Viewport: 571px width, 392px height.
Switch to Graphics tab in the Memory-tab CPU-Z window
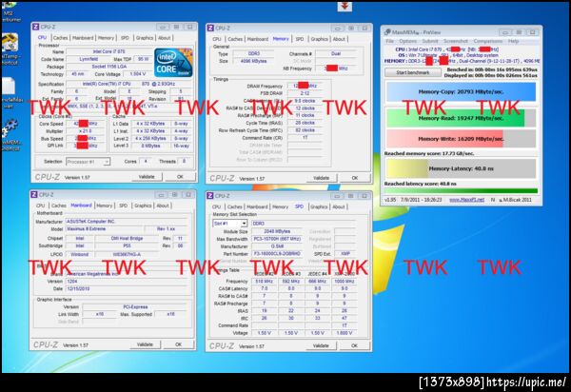[319, 39]
